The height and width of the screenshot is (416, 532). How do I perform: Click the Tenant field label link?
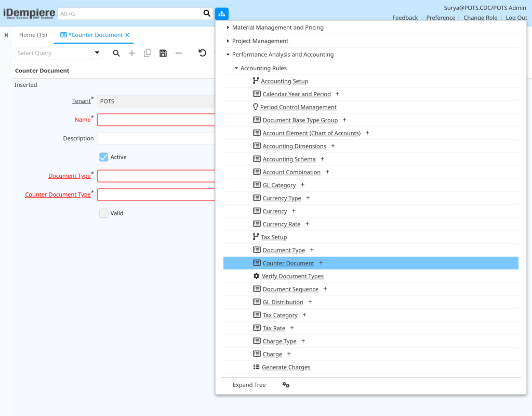click(82, 101)
